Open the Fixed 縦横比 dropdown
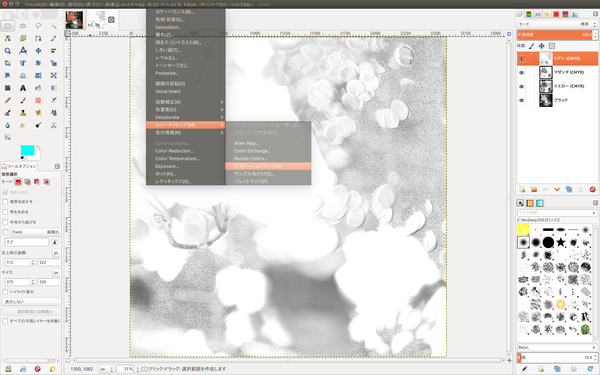The image size is (600, 375). (x=35, y=232)
